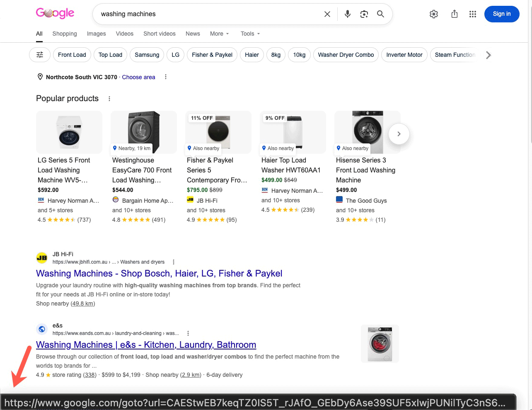Click the 338 store ratings link
532x410 pixels.
pyautogui.click(x=90, y=375)
